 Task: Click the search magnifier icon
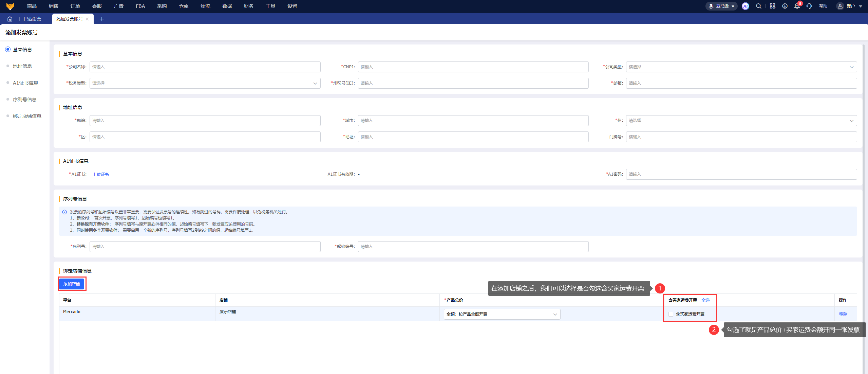pyautogui.click(x=759, y=6)
